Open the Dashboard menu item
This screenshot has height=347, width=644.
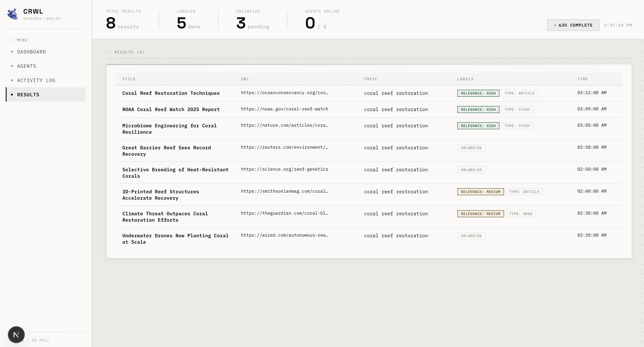31,52
